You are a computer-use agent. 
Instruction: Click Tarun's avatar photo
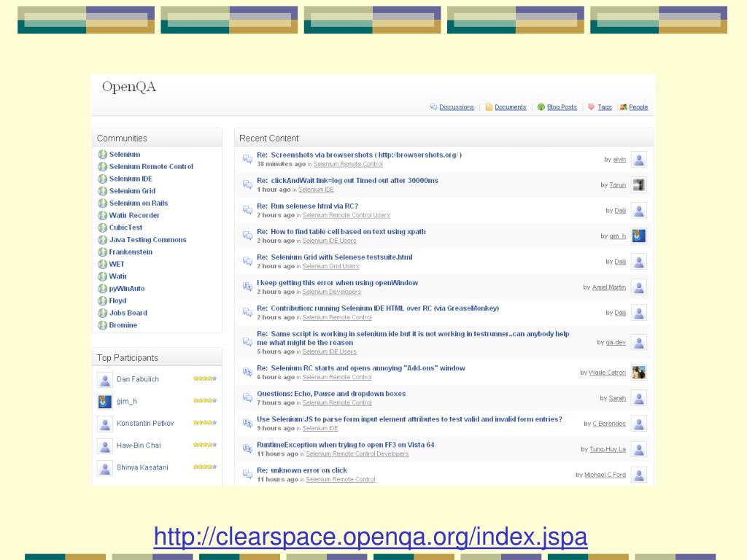(639, 184)
